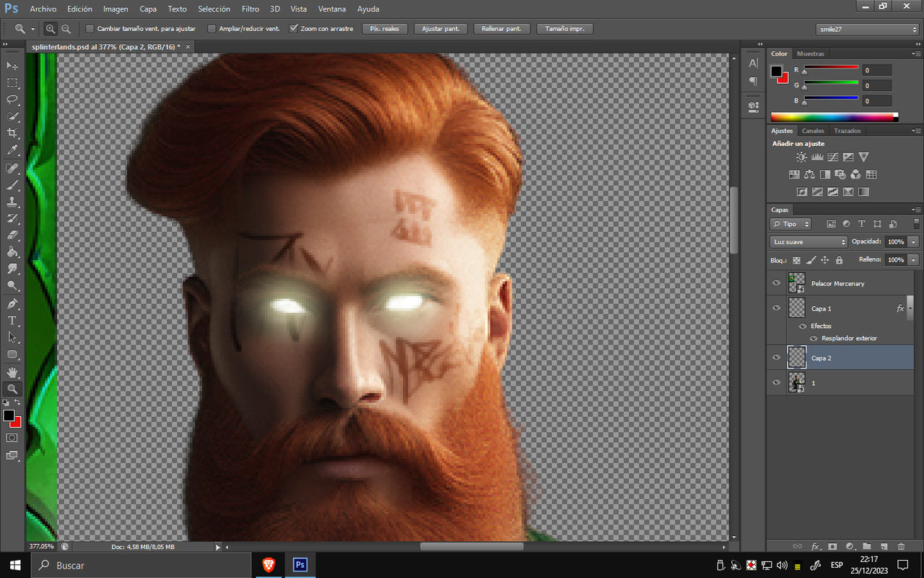Select the Hand tool

(12, 372)
